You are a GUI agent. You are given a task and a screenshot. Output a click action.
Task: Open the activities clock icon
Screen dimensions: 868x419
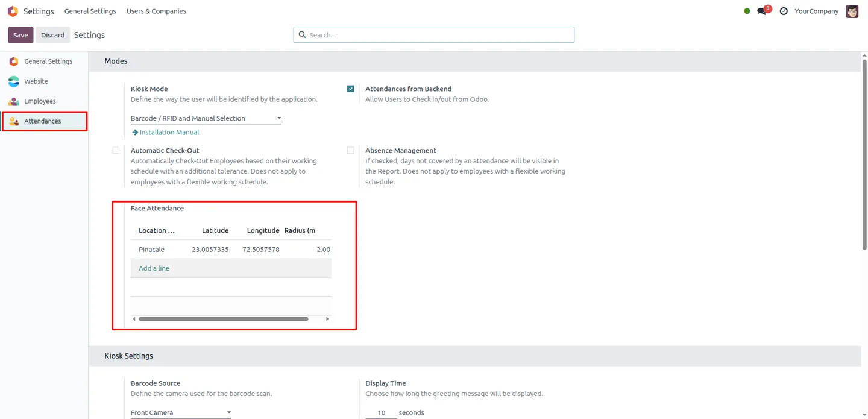point(784,11)
